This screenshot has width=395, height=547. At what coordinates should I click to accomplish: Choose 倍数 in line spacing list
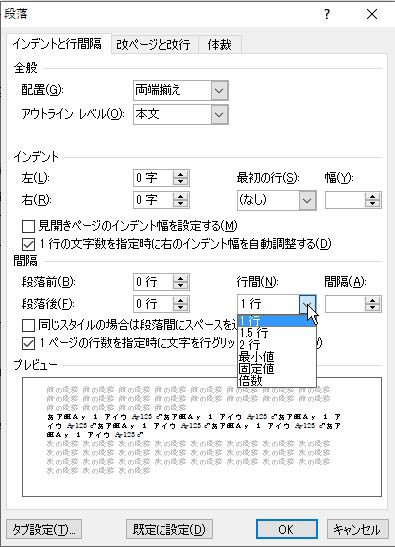click(x=277, y=380)
